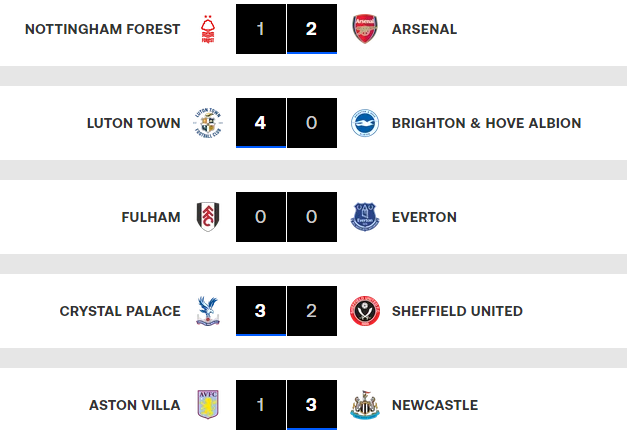
Task: Click the Arsenal club crest
Action: coord(365,29)
